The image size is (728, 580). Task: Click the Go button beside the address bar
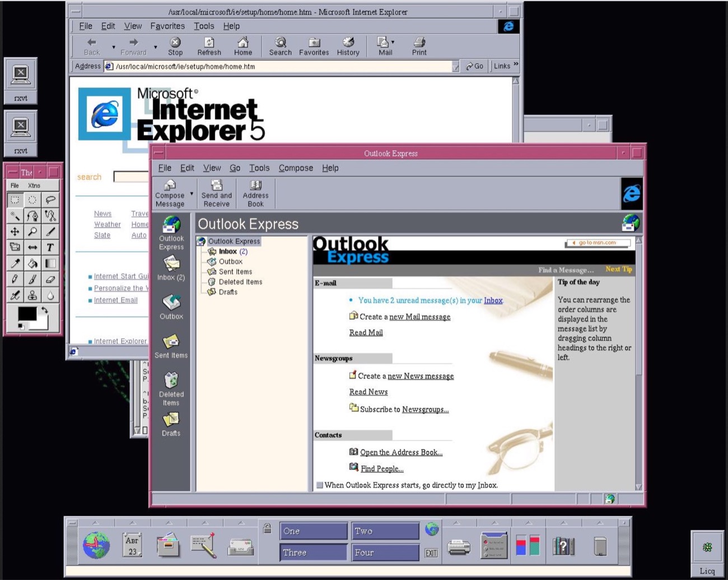[x=474, y=66]
